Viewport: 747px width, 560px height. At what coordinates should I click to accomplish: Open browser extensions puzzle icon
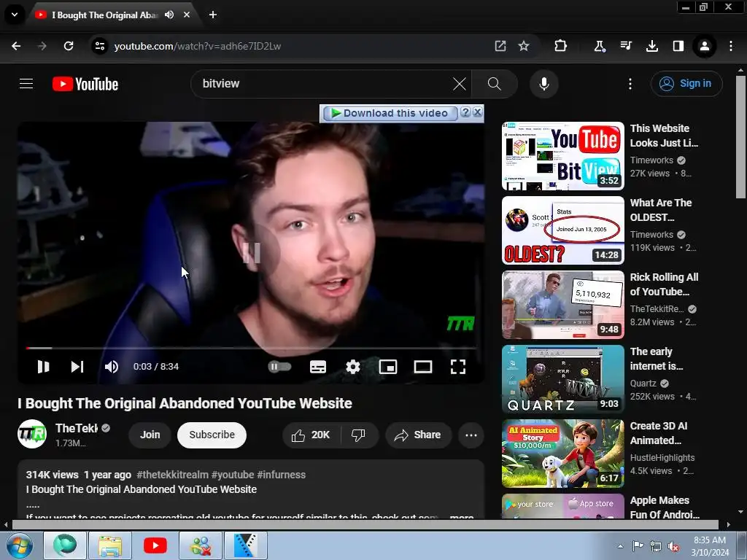561,46
